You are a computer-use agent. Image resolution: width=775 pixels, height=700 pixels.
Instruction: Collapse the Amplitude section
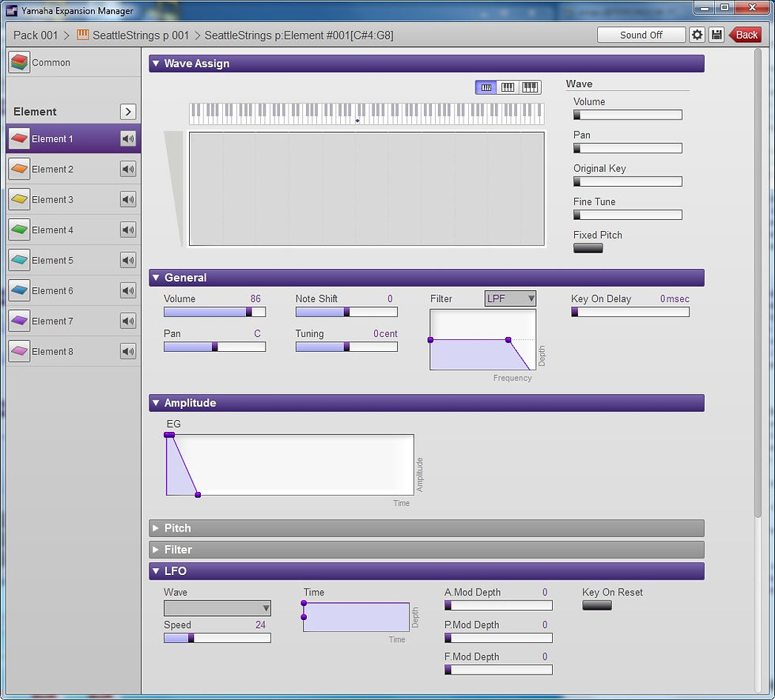click(x=156, y=403)
